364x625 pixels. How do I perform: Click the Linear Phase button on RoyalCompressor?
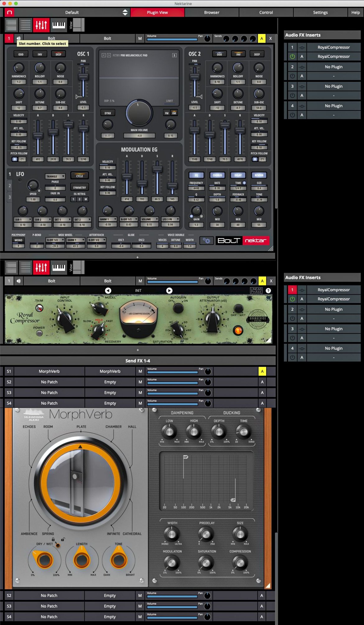(256, 291)
